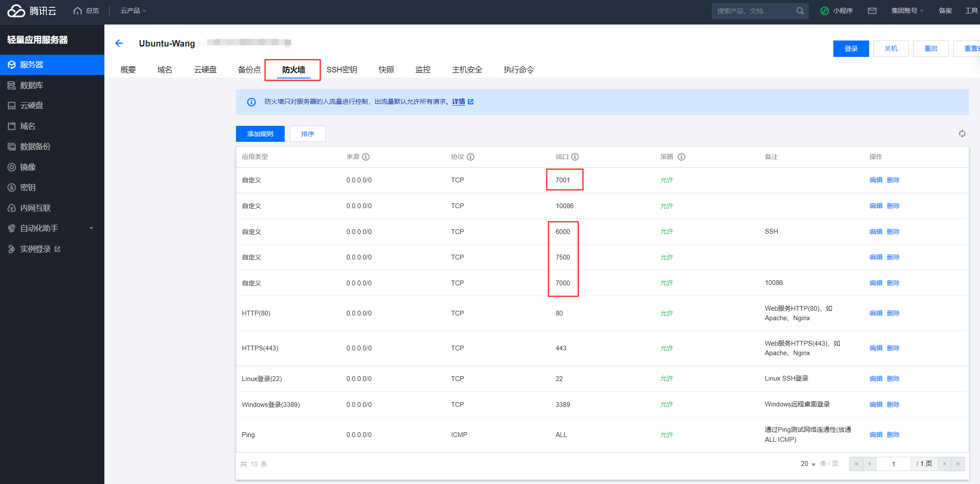Click info icon next to 端口 column

(575, 157)
